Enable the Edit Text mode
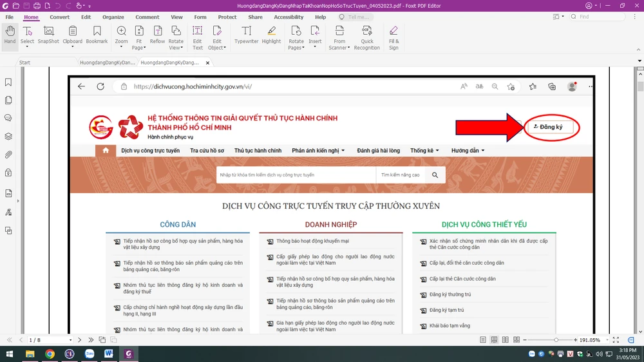Screen dimensions: 644x362 click(198, 35)
